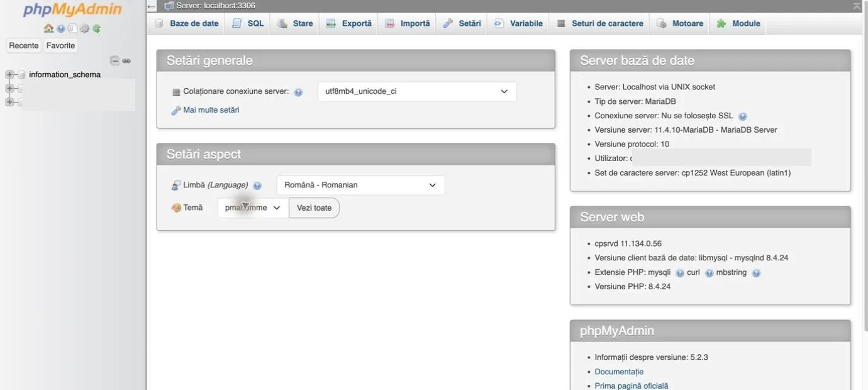The image size is (868, 390).
Task: Click the text Tip de server: MariaDB
Action: pos(635,101)
